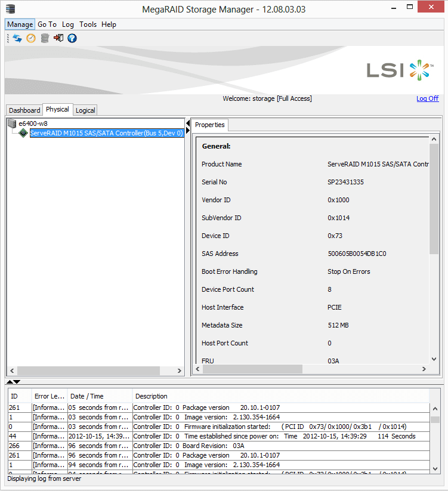Screen dimensions: 448x491
Task: Click the event log vertical scrollbar thumb
Action: [435, 419]
